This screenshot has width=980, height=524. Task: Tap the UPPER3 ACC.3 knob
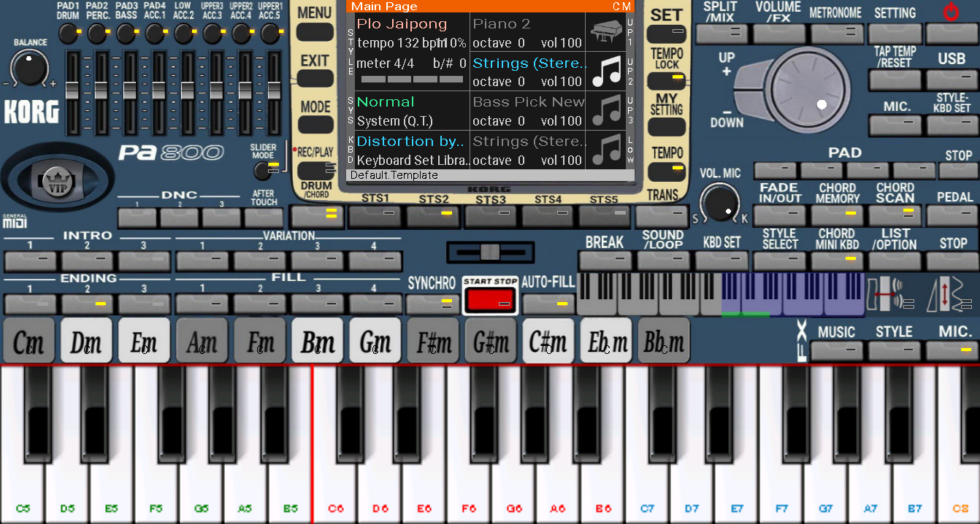pos(213,33)
